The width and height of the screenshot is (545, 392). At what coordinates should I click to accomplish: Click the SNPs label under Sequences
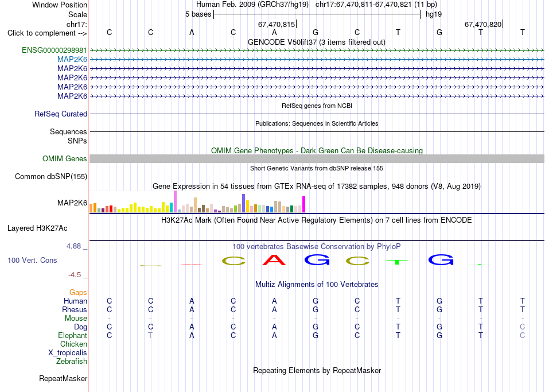pos(77,141)
